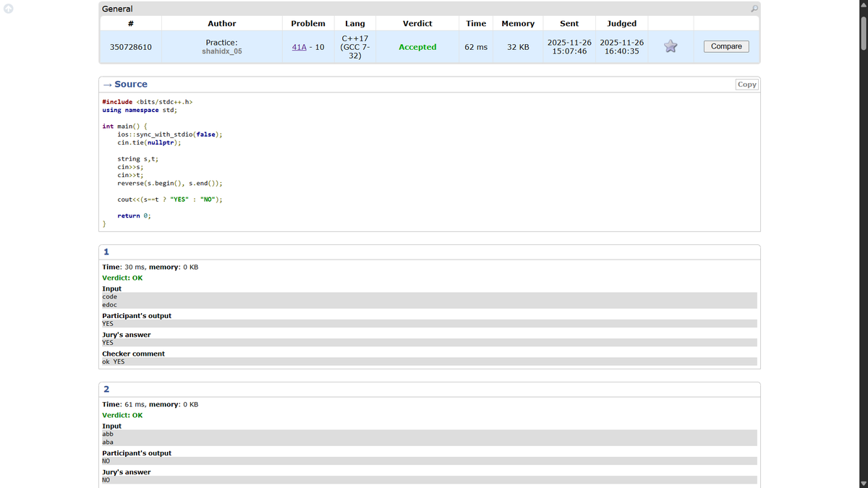The height and width of the screenshot is (488, 868).
Task: Click the 62 ms time value
Action: tap(476, 47)
